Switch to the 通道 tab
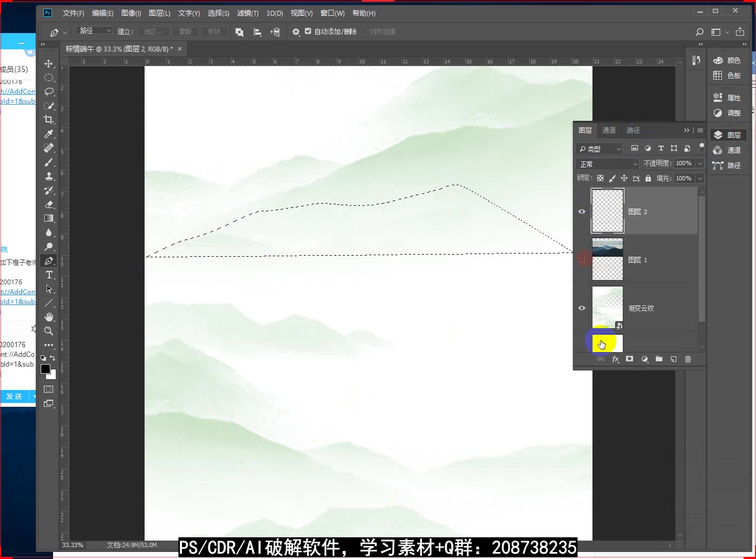Screen dimensions: 756x559 (x=608, y=130)
